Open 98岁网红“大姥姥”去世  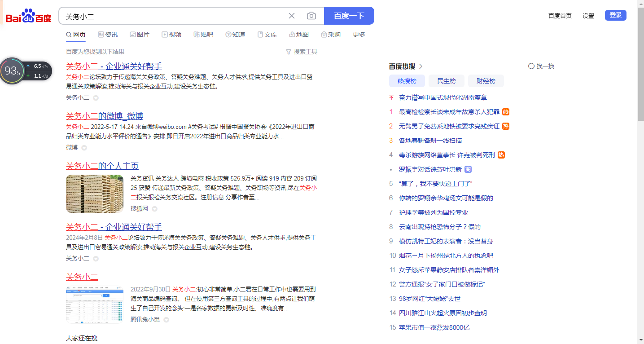430,299
